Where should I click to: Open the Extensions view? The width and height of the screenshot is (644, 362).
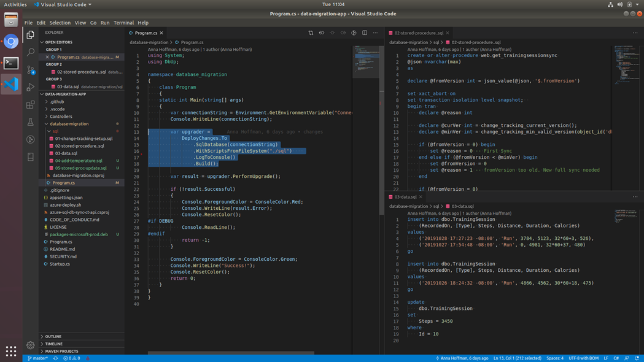tap(30, 105)
